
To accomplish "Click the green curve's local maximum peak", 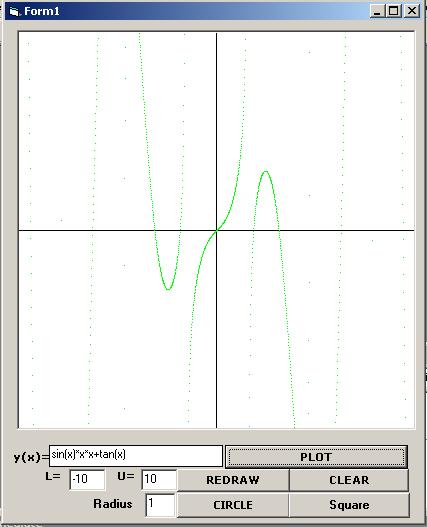I will pos(266,172).
